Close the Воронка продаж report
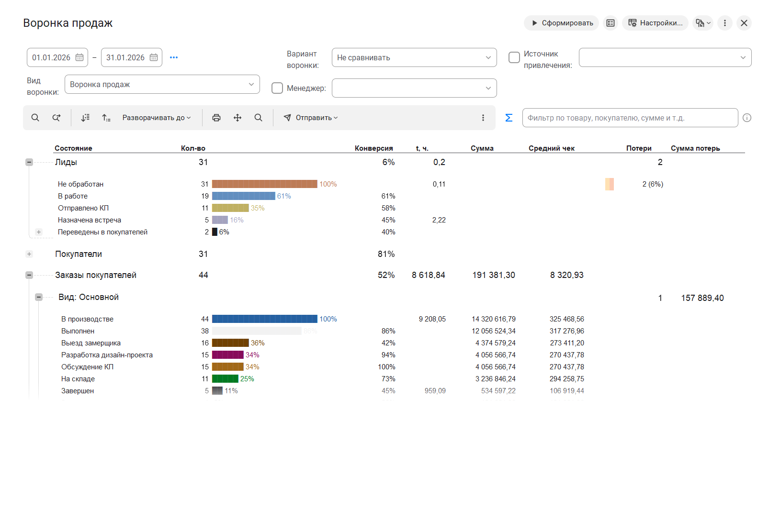Screen dimensions: 769x532 pyautogui.click(x=744, y=23)
